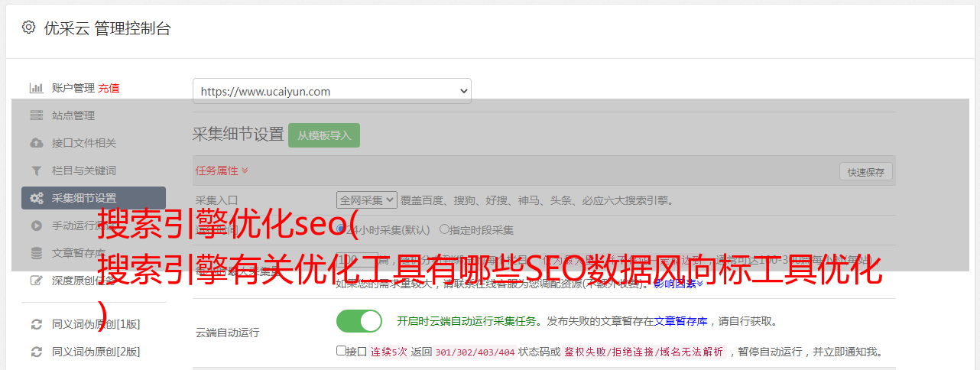
Task: Click the gear icon beside 优采云 管理控制台
Action: point(28,28)
